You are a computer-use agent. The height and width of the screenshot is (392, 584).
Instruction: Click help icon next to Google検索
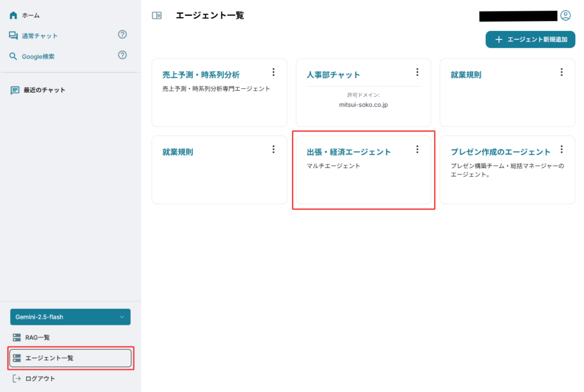tap(122, 55)
